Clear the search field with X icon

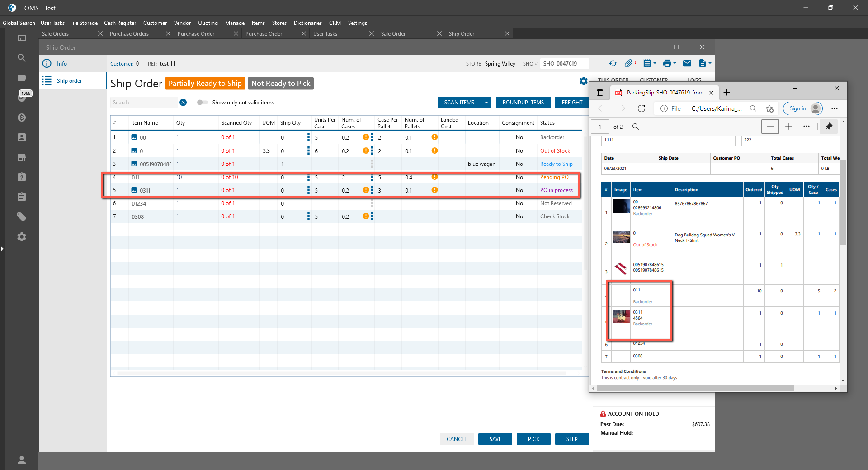(183, 103)
